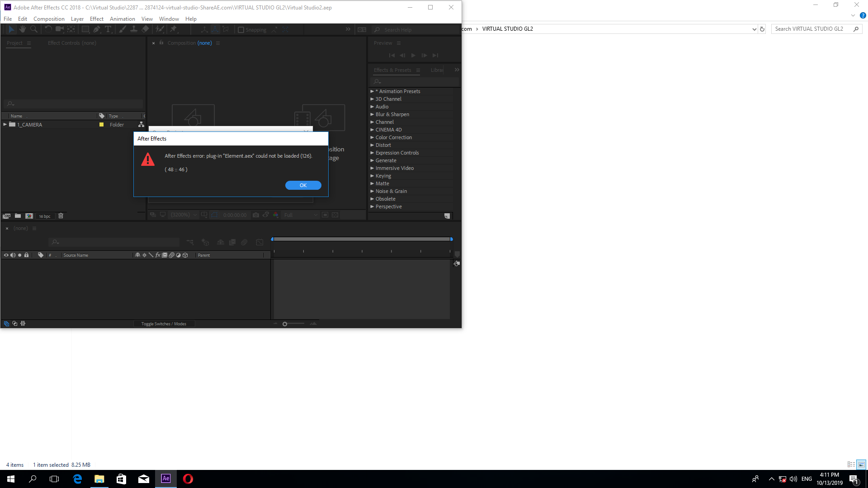Click the Toggle Switches / Modes button

point(164,324)
